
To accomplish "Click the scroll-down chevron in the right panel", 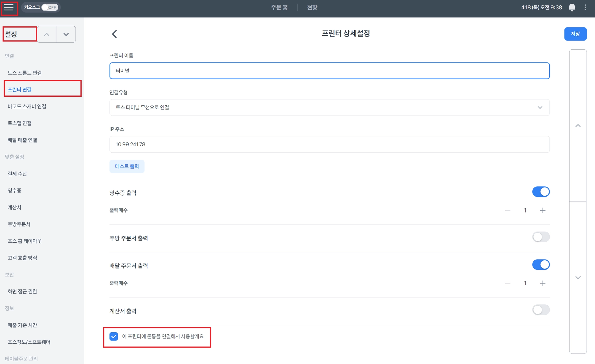I will pyautogui.click(x=578, y=277).
